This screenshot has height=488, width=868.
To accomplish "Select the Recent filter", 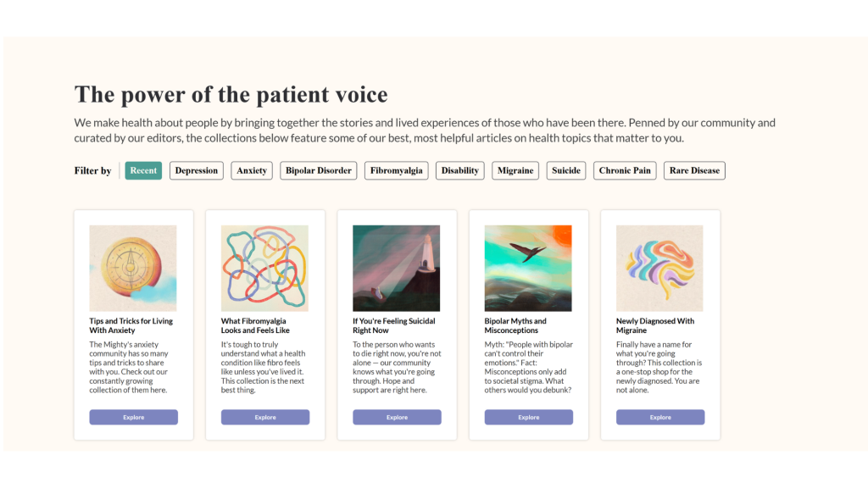I will pos(143,170).
